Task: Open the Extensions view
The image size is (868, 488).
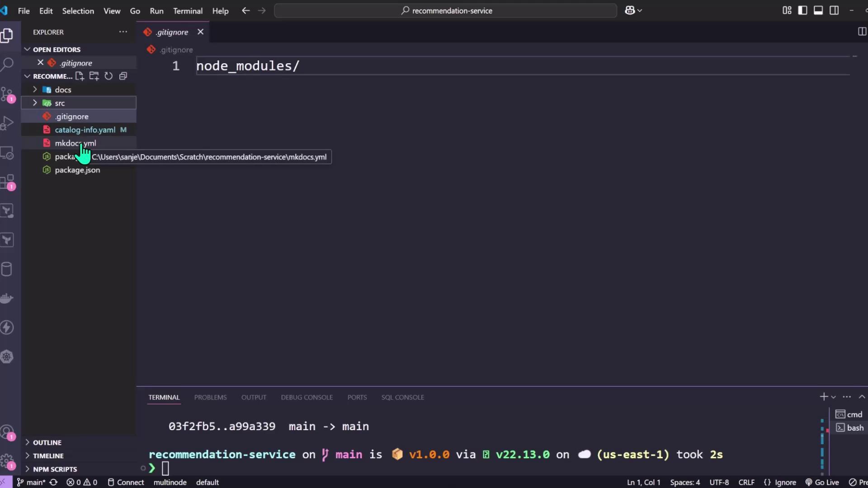Action: 8,183
